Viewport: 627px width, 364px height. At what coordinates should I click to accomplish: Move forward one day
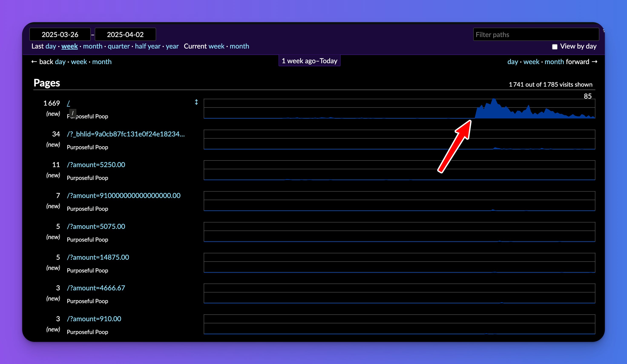click(x=513, y=62)
